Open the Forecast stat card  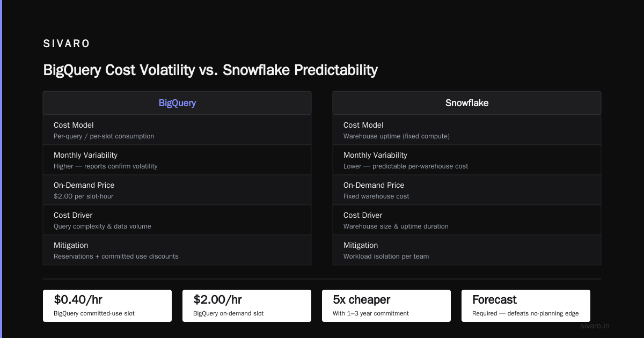pos(526,306)
